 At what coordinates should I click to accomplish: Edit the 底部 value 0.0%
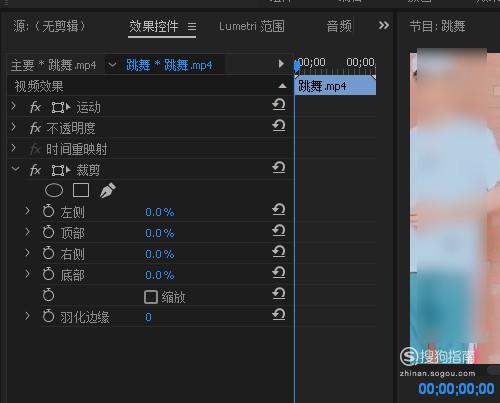[x=160, y=275]
